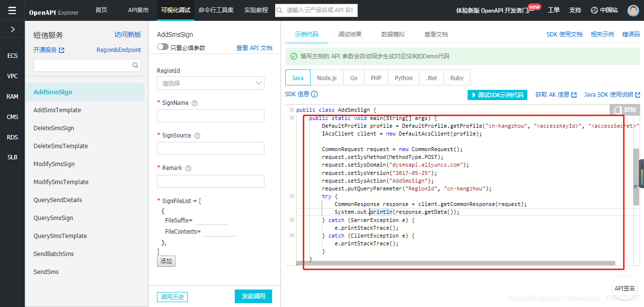Open the 命令行工具集 navigation tab
Screen dimensions: 644x307
216,10
